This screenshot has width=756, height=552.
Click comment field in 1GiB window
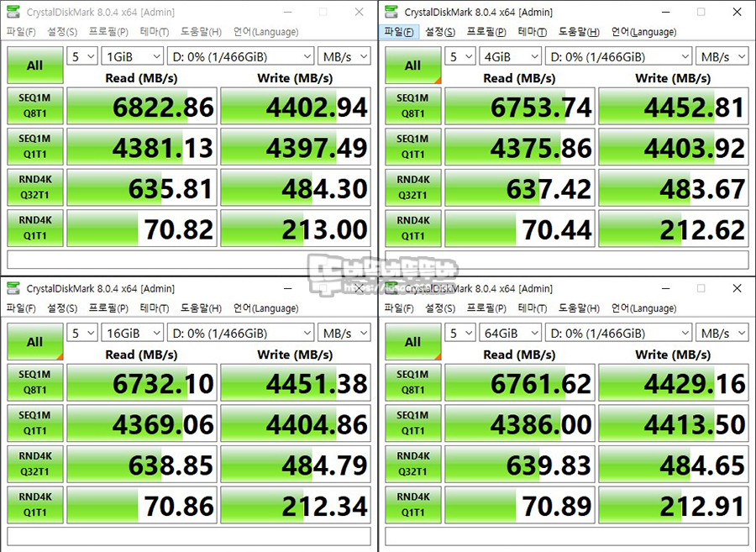[x=189, y=260]
